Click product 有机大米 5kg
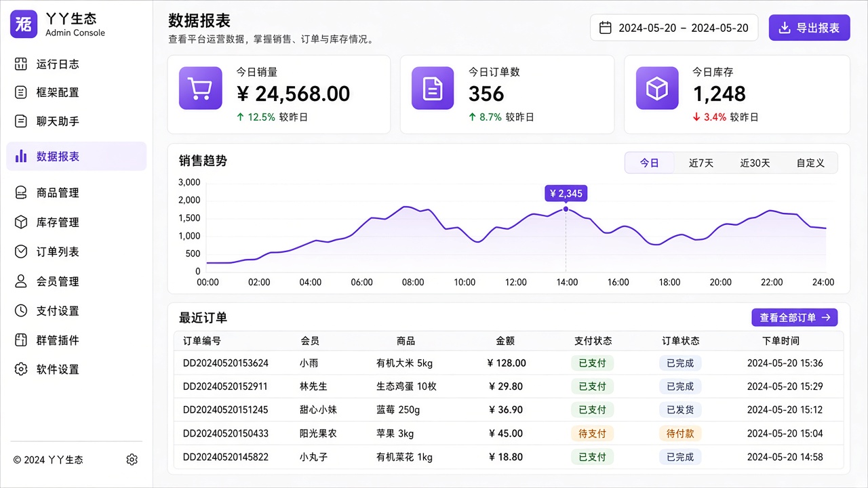 coord(404,363)
